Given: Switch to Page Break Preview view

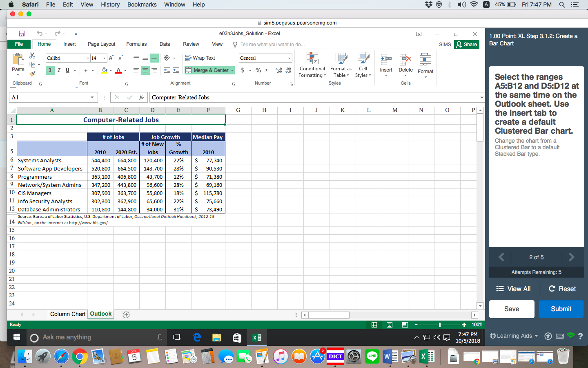Looking at the screenshot, I should click(x=405, y=325).
